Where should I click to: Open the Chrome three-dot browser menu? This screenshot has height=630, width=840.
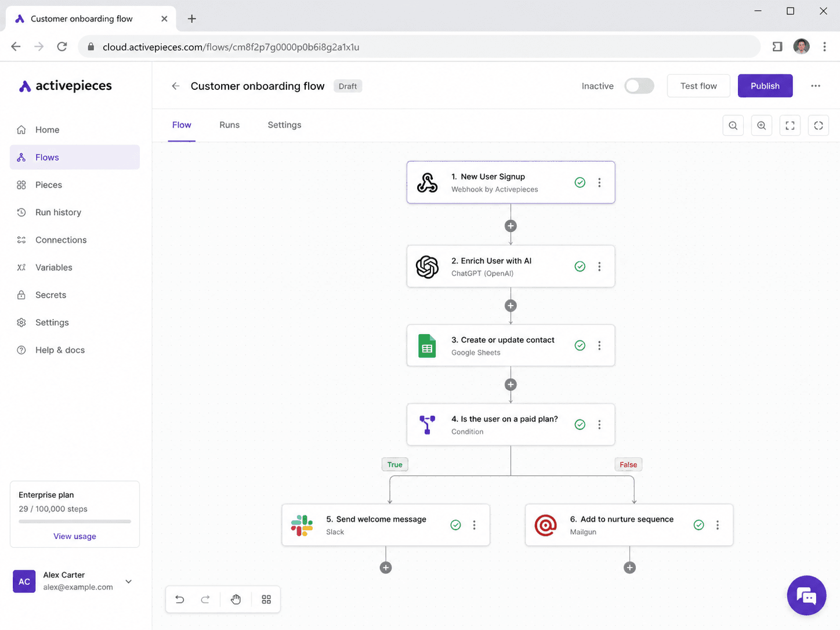pyautogui.click(x=824, y=47)
